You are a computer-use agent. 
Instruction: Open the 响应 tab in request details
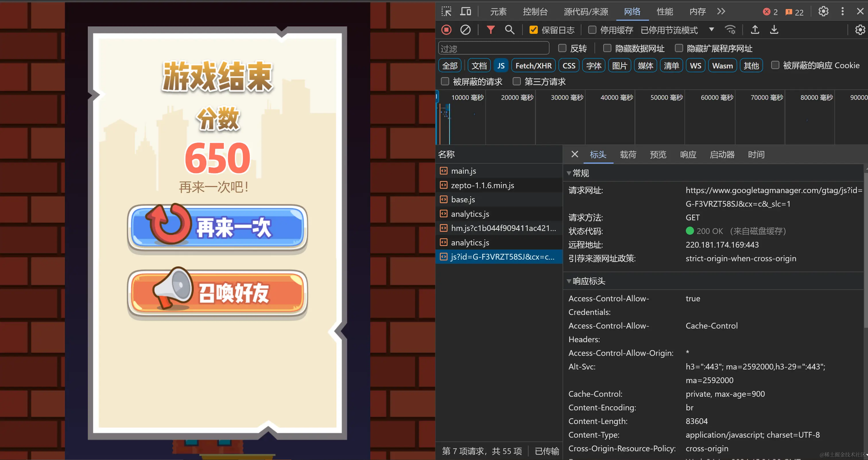[x=688, y=155]
